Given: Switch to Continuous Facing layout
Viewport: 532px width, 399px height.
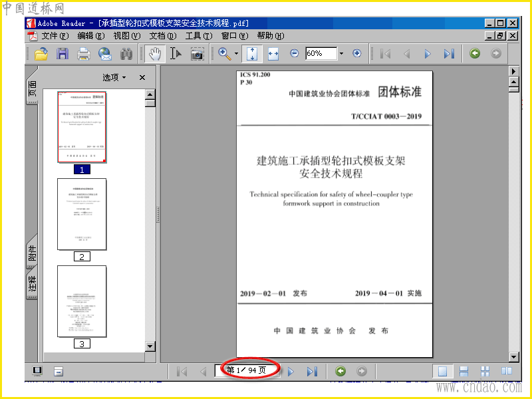Looking at the screenshot, I should 485,371.
